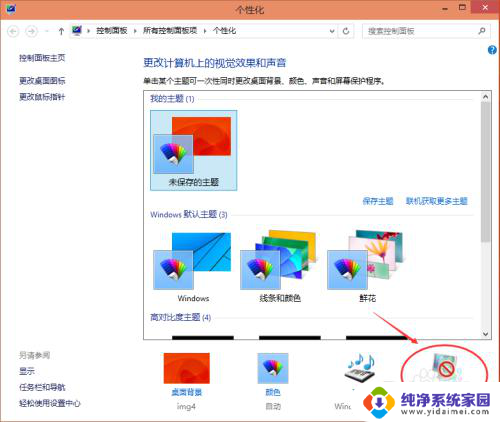500x422 pixels.
Task: Minimize the 个性化 window
Action: (445, 8)
